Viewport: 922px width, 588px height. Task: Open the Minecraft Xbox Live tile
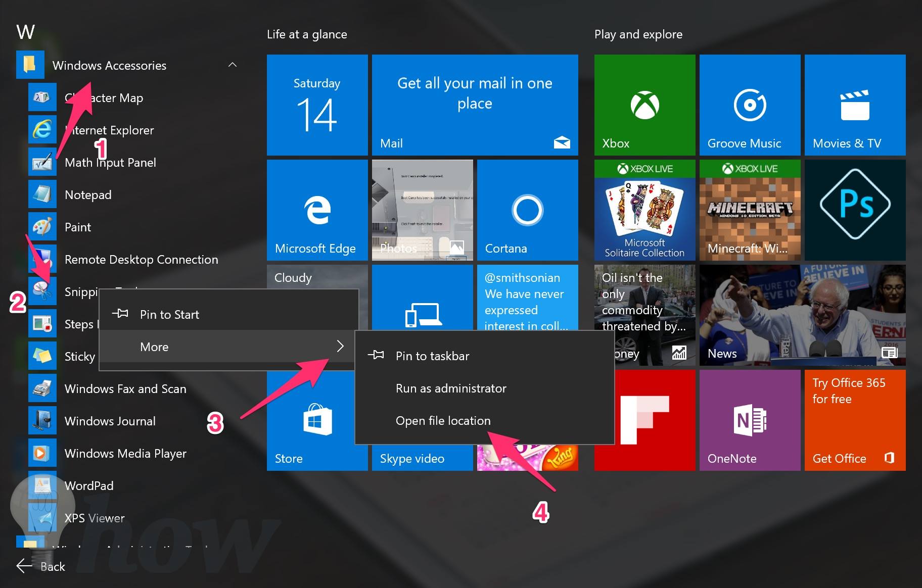750,210
